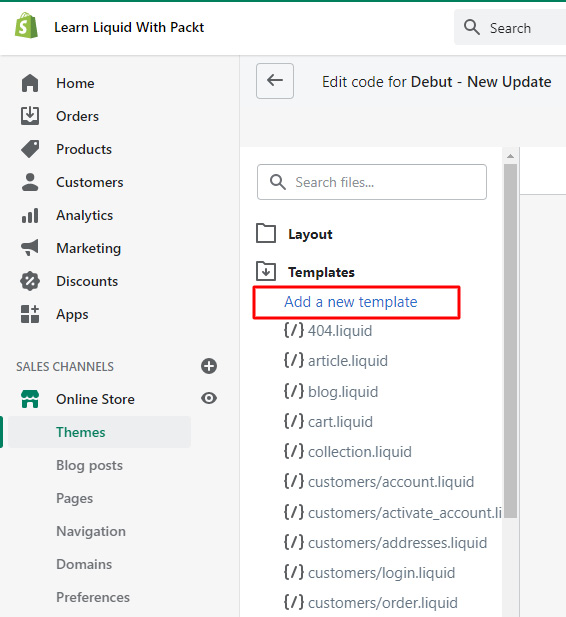Select Marketing in the sidebar
Screen dimensions: 566x617
[x=89, y=248]
